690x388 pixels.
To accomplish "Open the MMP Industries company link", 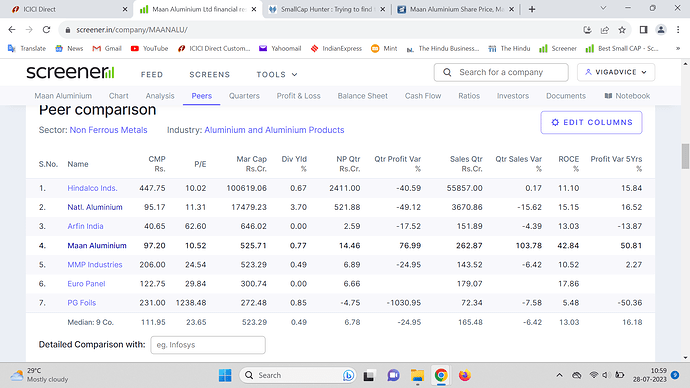I will point(95,264).
